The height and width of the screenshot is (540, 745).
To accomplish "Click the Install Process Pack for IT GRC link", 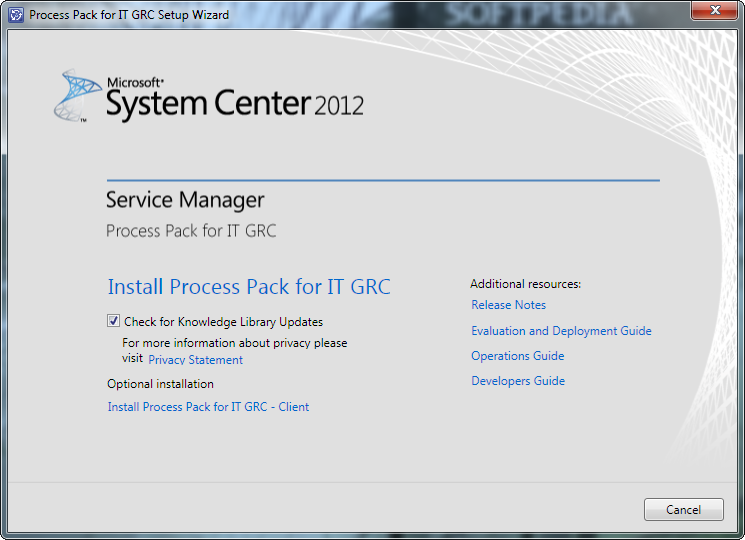I will [x=249, y=287].
